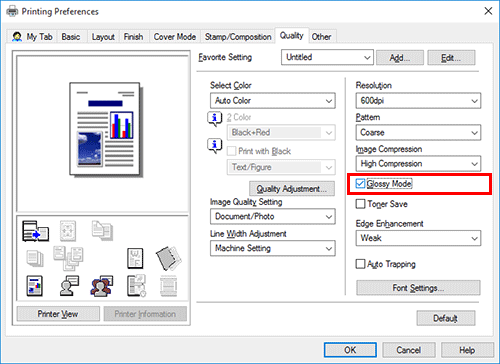Screen dimensions: 500x364
Task: Click the single-user authentication icon
Action: tap(69, 286)
